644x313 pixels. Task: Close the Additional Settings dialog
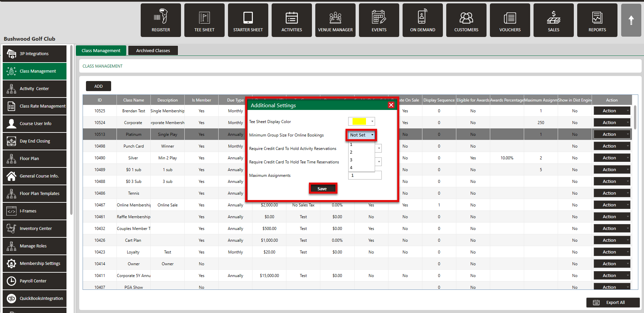click(391, 105)
